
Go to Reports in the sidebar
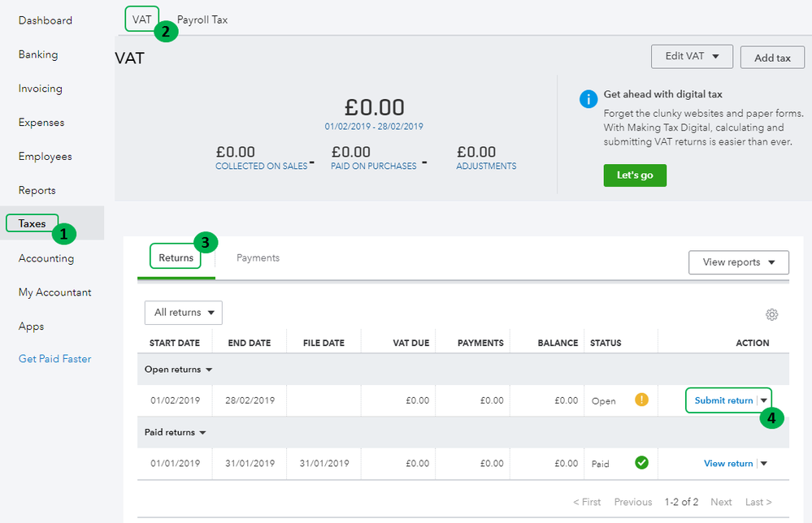point(37,190)
